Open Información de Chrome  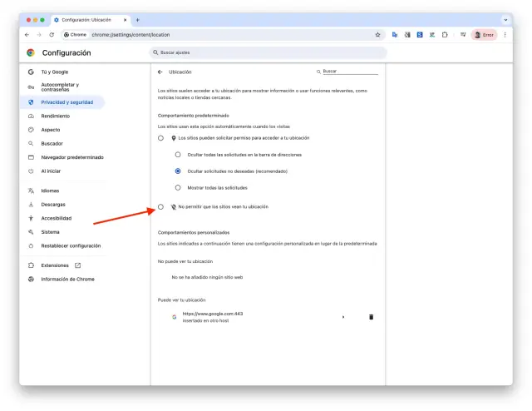pyautogui.click(x=67, y=279)
